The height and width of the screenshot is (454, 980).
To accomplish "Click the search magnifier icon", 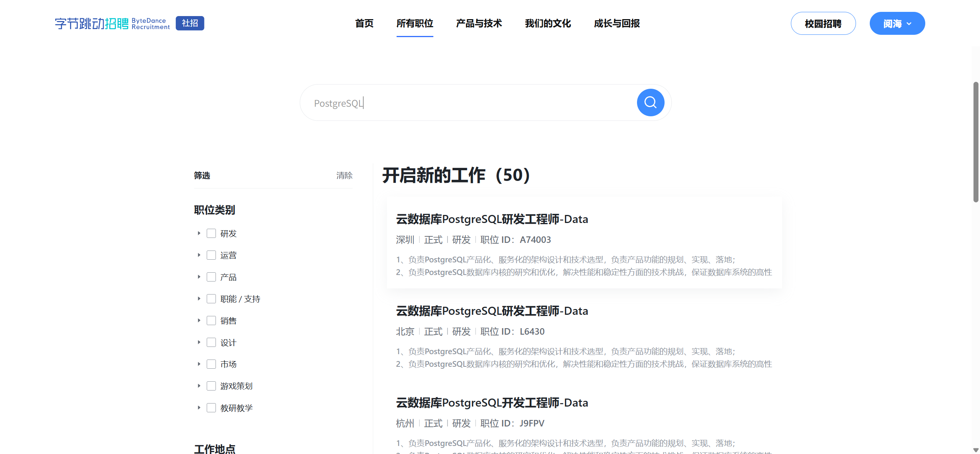I will point(650,102).
